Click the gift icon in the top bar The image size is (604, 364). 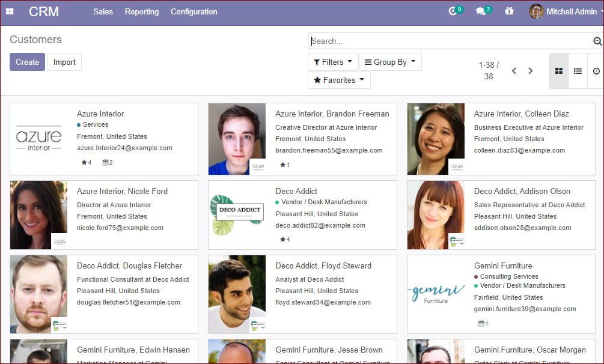pyautogui.click(x=509, y=11)
